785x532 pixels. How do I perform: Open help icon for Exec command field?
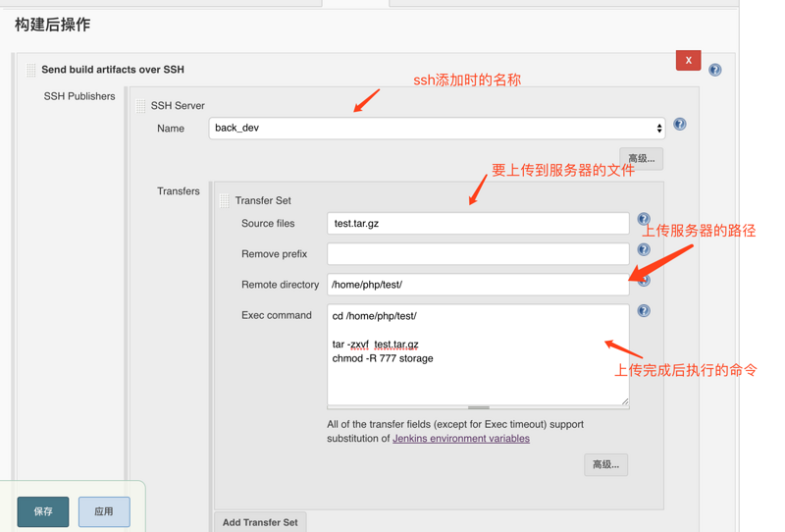click(644, 310)
